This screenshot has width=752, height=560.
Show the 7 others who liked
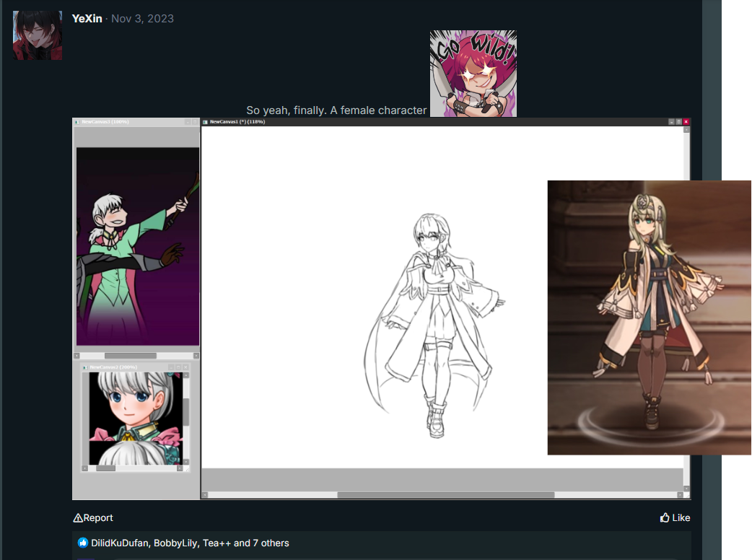pyautogui.click(x=271, y=543)
